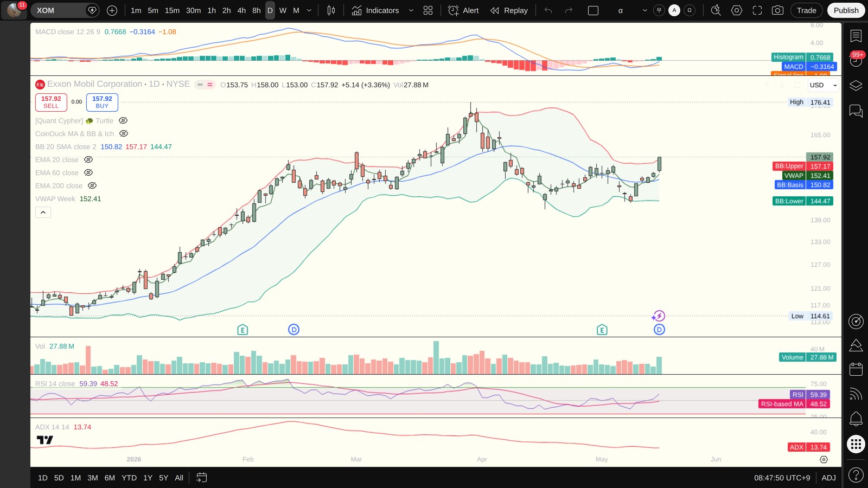
Task: Switch to the 15m timeframe
Action: (x=172, y=10)
